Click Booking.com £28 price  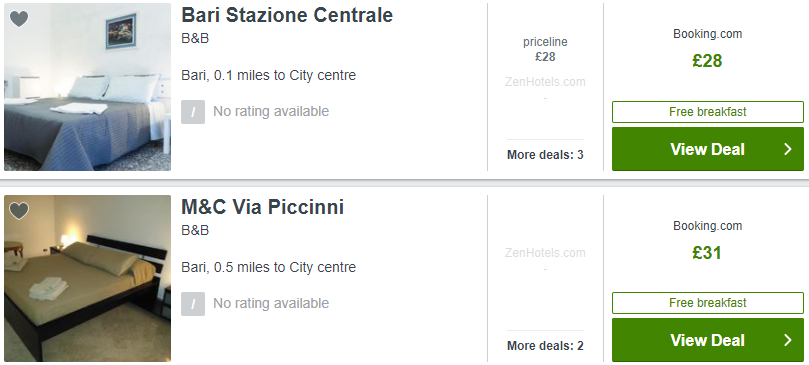pos(707,61)
